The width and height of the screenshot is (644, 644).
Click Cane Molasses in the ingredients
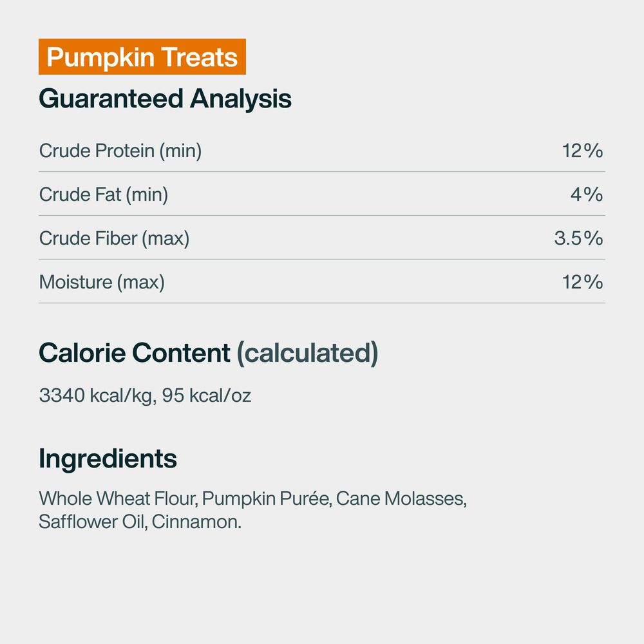[x=401, y=498]
